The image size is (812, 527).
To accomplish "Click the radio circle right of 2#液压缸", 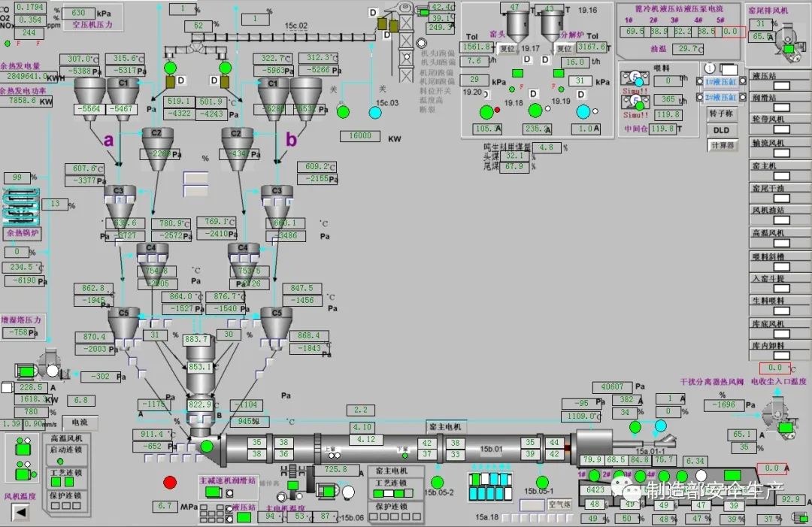I will 743,97.
